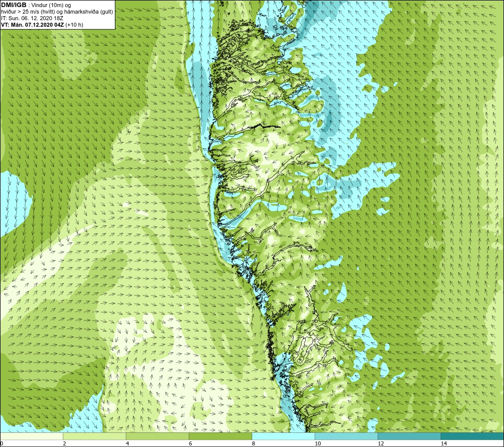This screenshot has height=447, width=504.
Task: Click the 10–12 m/s legend color band
Action: [347, 436]
